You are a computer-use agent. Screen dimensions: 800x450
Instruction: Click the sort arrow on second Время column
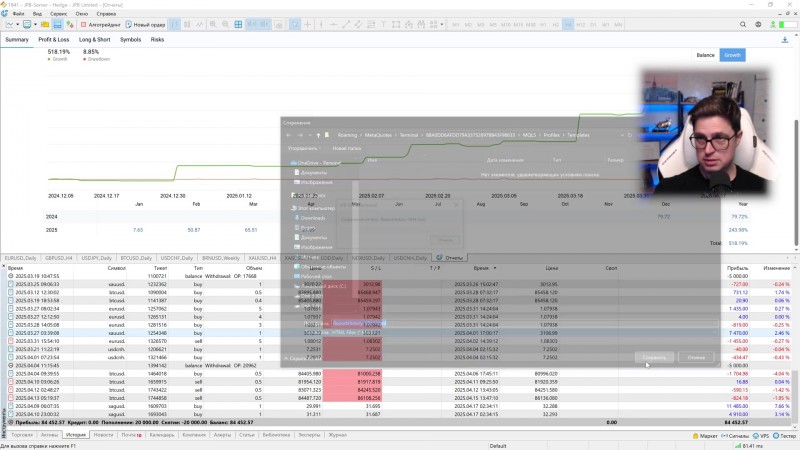[x=494, y=268]
